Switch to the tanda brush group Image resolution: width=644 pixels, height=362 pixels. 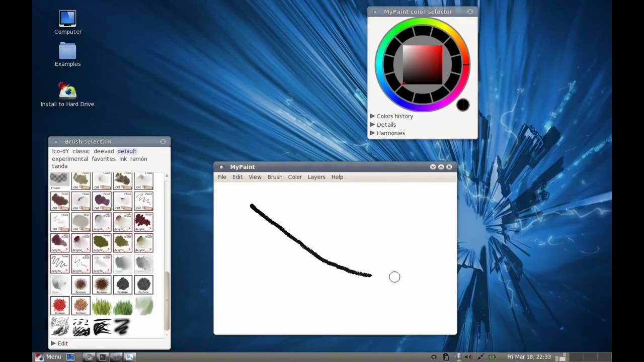pos(59,166)
